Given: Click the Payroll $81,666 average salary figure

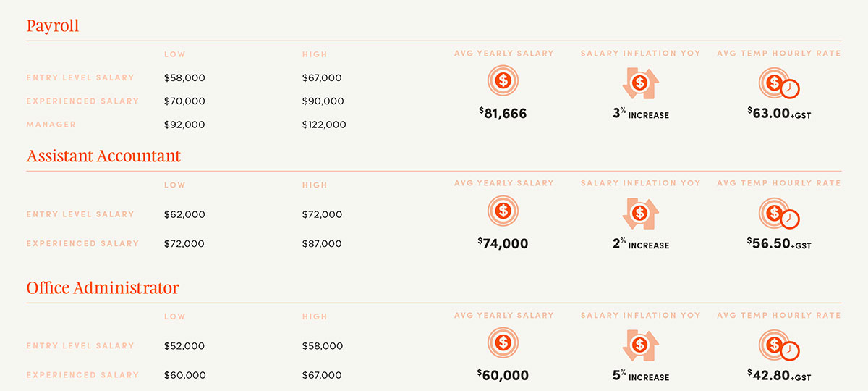Looking at the screenshot, I should click(x=503, y=114).
